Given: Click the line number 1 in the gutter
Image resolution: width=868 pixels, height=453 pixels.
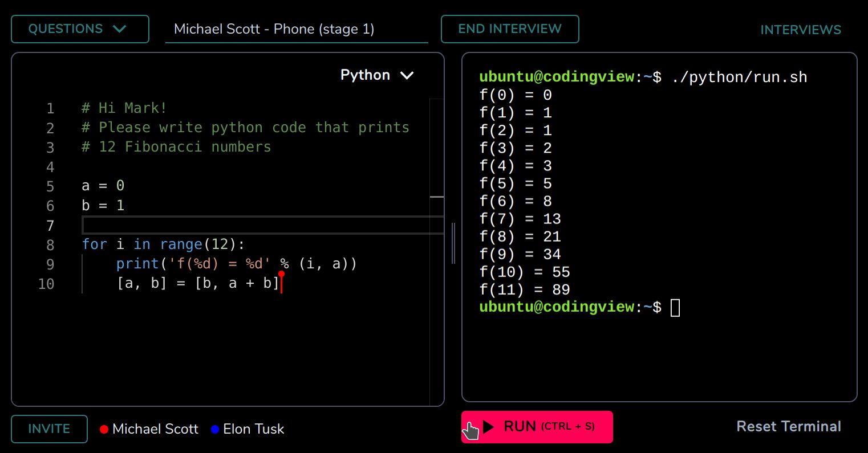Looking at the screenshot, I should click(x=50, y=108).
